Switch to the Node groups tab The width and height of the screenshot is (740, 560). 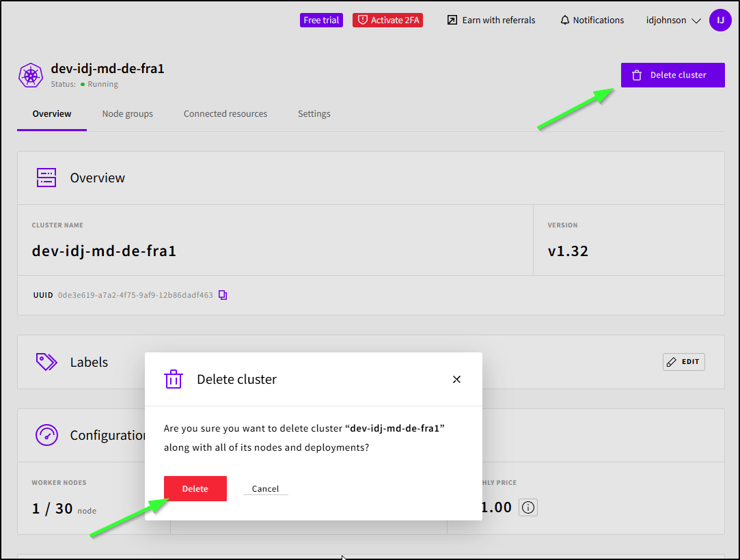pyautogui.click(x=128, y=114)
